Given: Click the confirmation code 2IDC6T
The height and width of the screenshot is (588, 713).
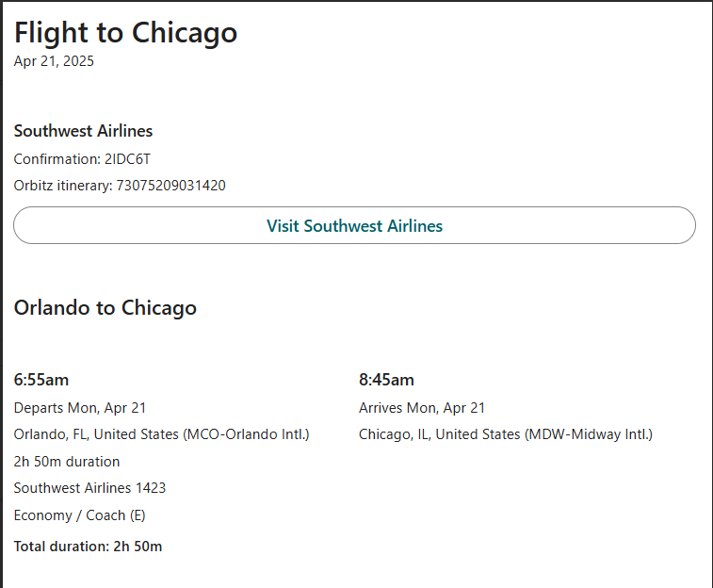Looking at the screenshot, I should [x=127, y=159].
